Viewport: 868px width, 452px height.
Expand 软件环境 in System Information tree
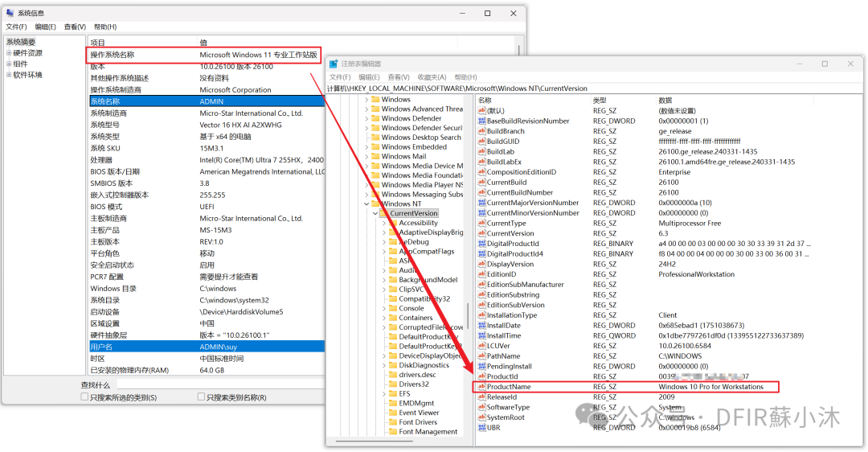(x=9, y=75)
